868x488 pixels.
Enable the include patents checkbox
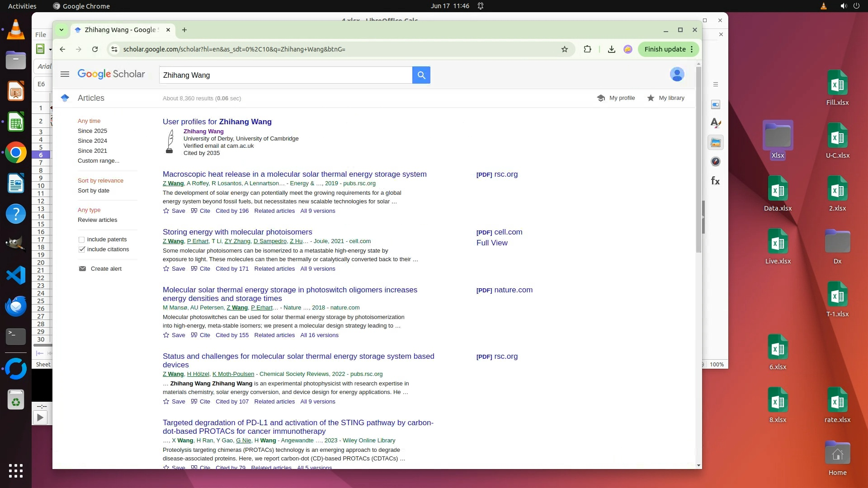tap(82, 239)
